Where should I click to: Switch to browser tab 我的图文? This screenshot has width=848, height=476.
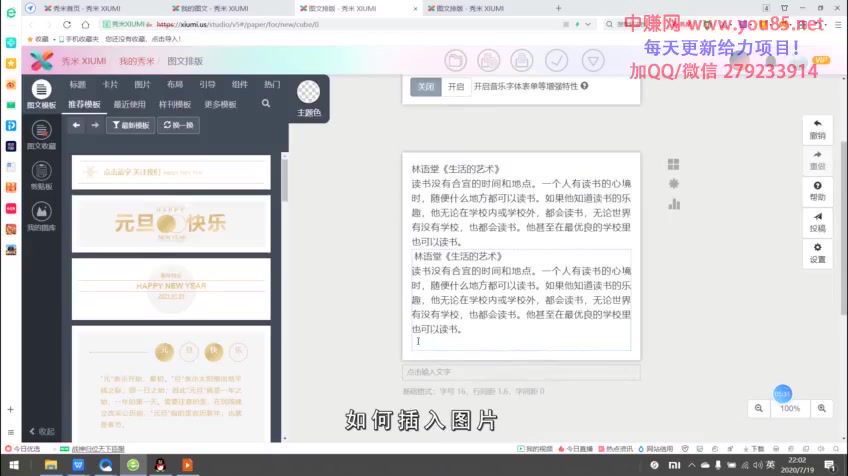tap(211, 8)
